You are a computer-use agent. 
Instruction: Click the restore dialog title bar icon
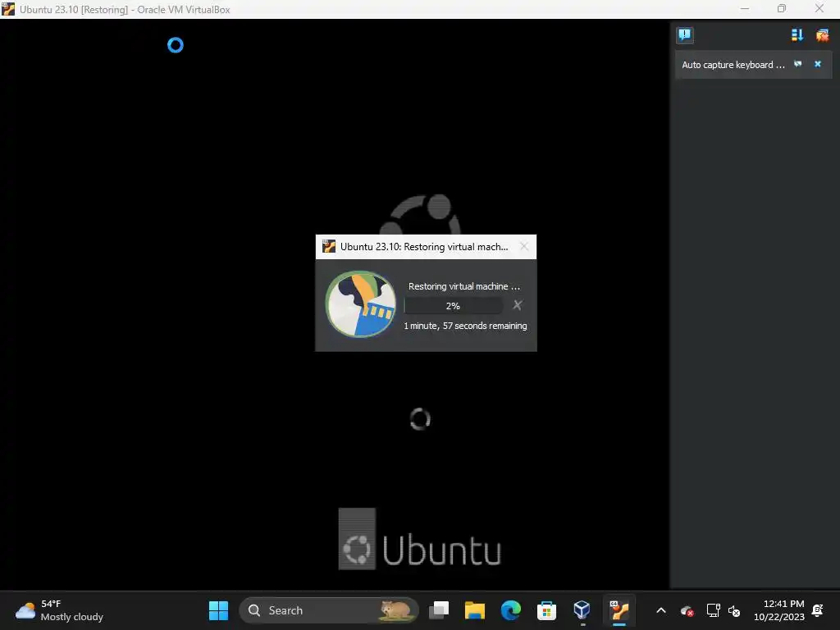tap(328, 246)
